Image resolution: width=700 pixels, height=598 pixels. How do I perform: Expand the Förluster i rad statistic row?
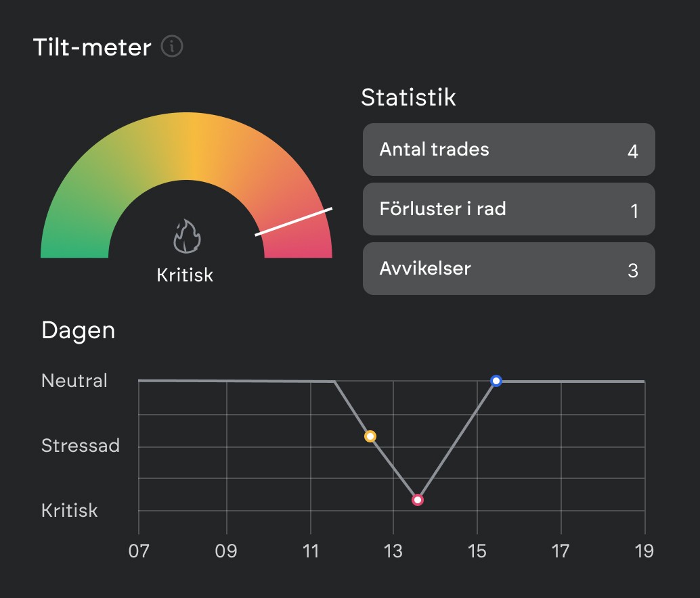508,209
